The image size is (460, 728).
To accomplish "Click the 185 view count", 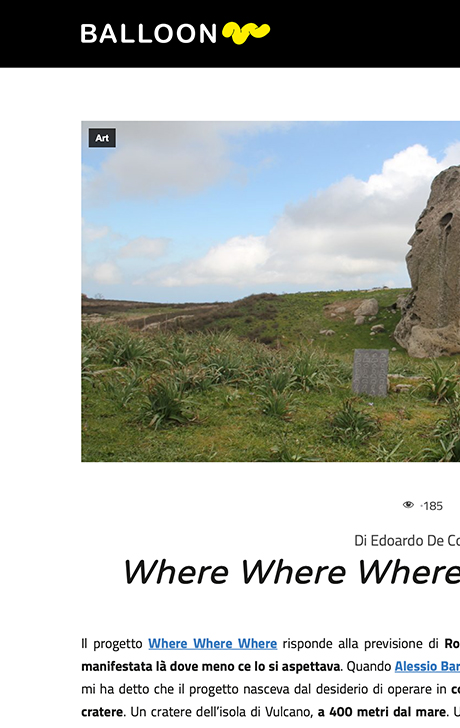I will point(432,506).
